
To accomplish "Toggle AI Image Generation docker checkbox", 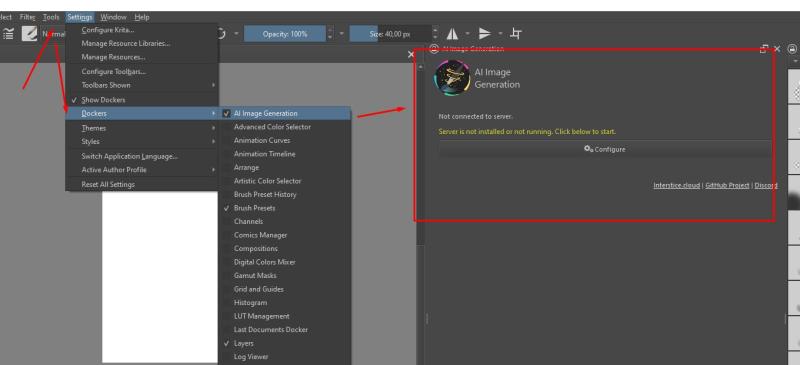I will 227,113.
